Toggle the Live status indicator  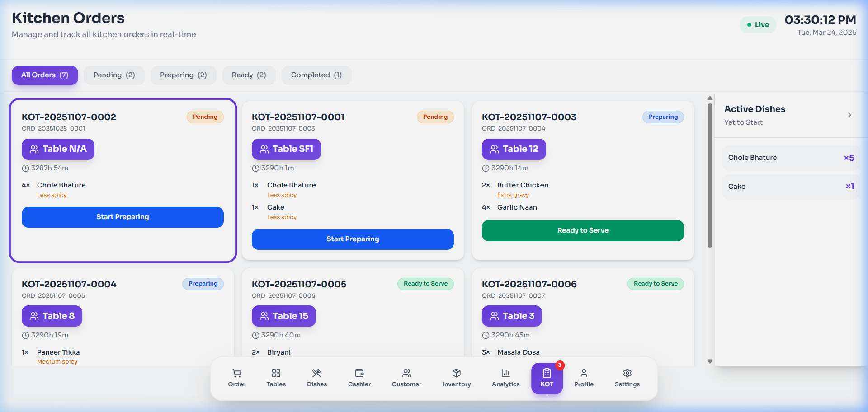758,25
